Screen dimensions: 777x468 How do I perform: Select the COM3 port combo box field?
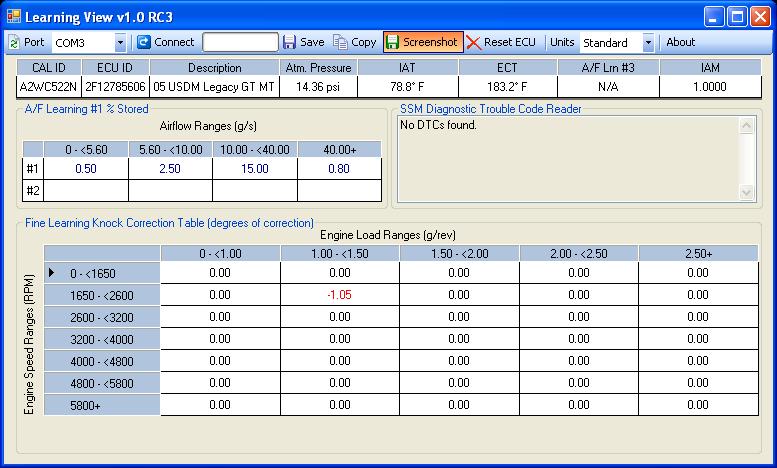click(x=89, y=43)
